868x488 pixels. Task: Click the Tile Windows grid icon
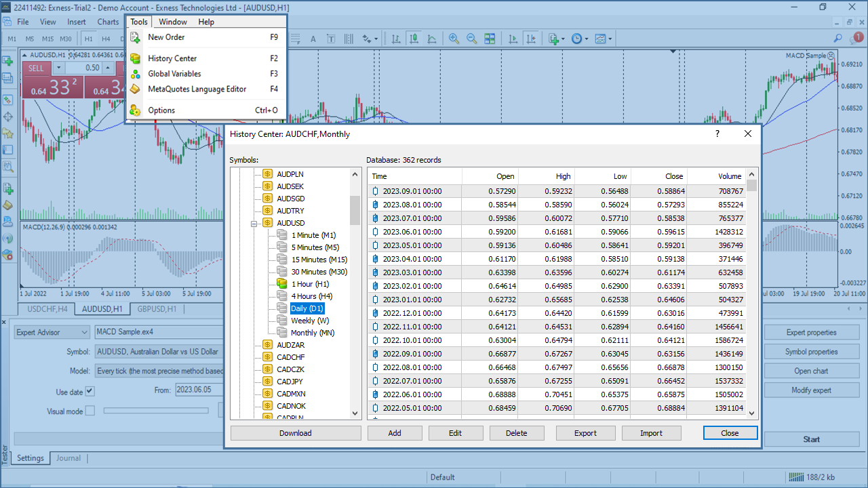[x=490, y=39]
